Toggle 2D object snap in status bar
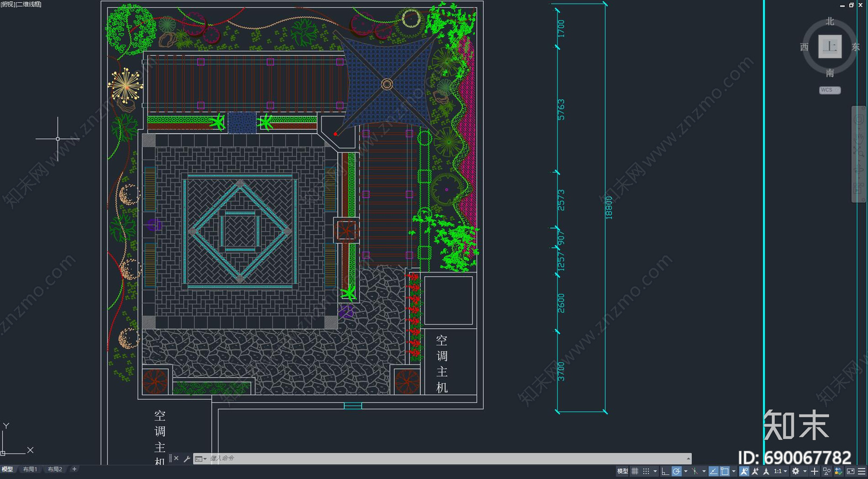This screenshot has height=479, width=868. tap(725, 471)
